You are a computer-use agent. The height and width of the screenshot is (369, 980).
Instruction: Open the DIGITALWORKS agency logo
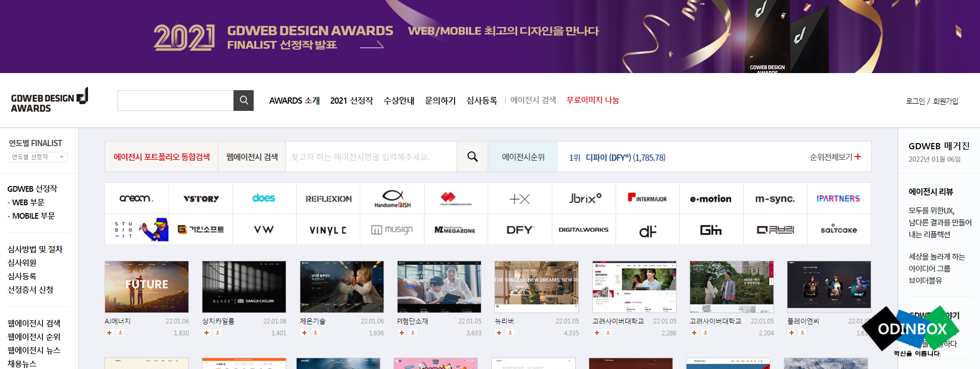click(x=584, y=230)
